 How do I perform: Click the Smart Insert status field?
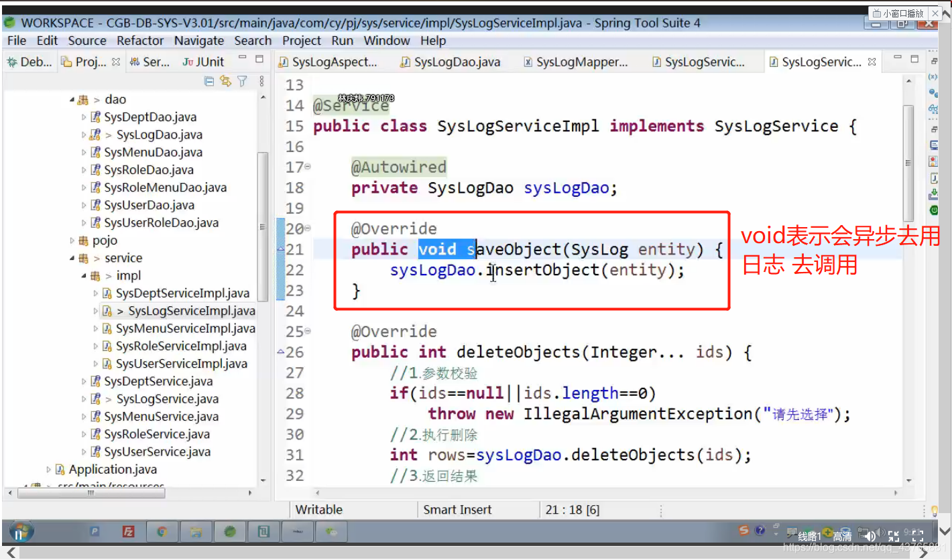[458, 510]
